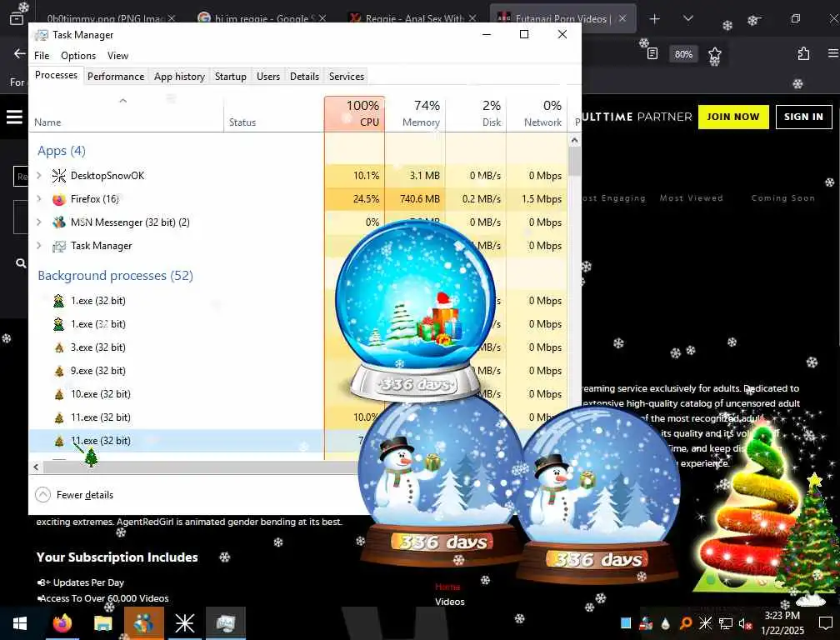Open the File menu in Task Manager
Screen dimensions: 840x640
click(x=42, y=56)
